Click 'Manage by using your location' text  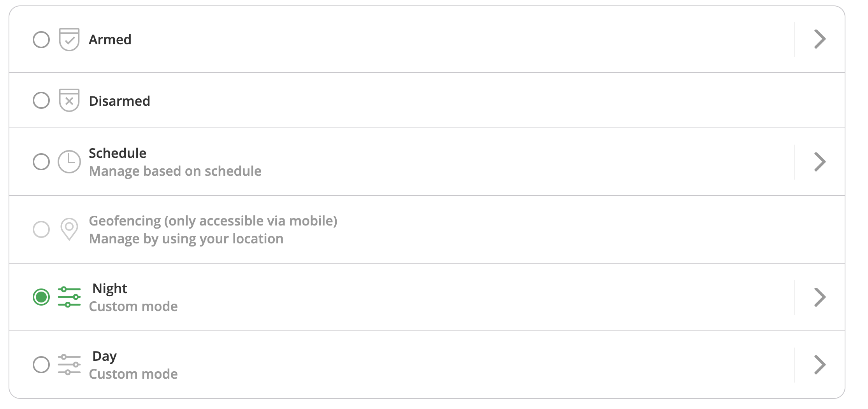click(x=186, y=238)
